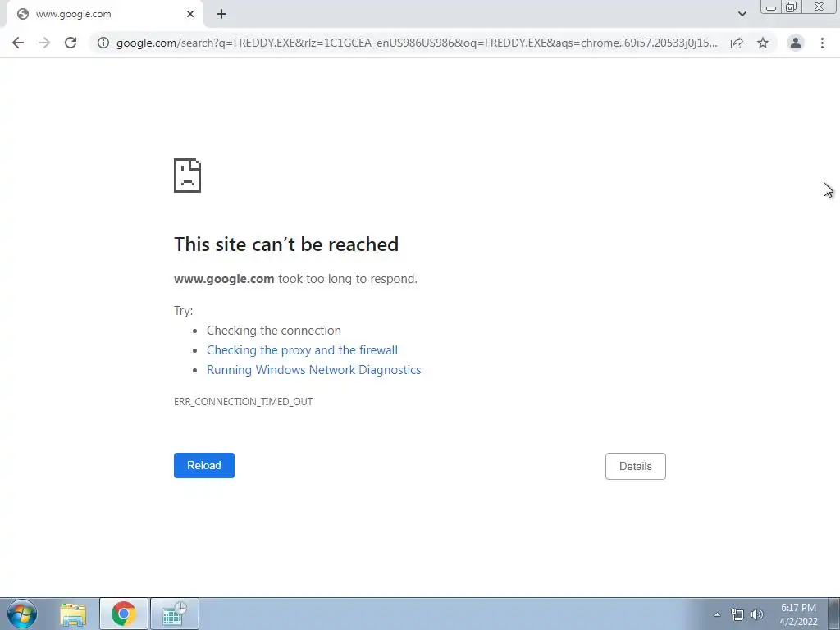The image size is (840, 630).
Task: Click "This site can't be reached" heading
Action: pos(286,244)
